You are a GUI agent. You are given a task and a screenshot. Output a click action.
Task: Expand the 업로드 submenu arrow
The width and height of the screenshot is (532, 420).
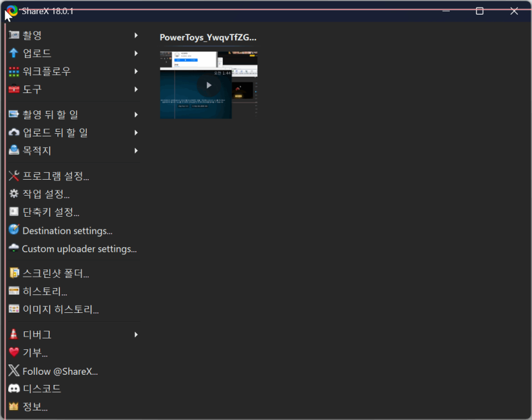coord(136,54)
